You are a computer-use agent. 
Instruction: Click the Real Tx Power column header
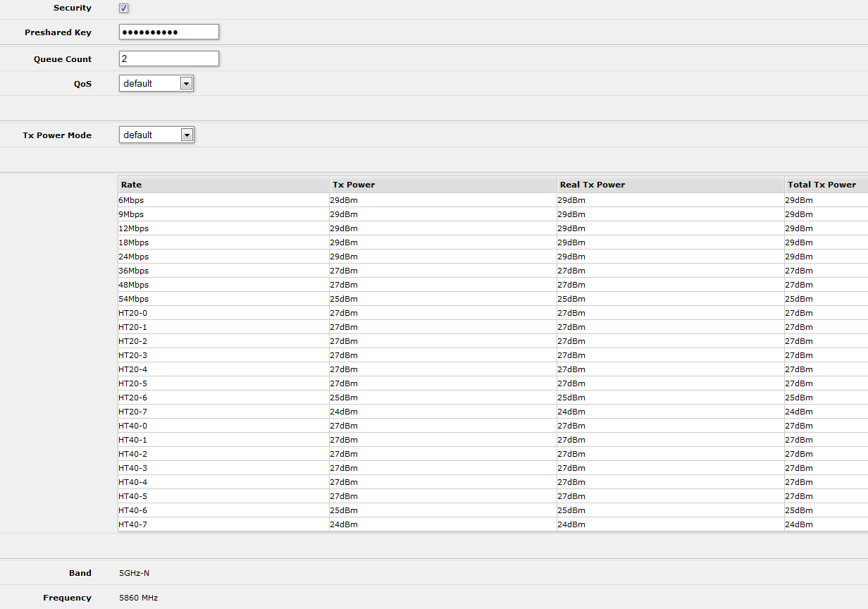click(671, 185)
